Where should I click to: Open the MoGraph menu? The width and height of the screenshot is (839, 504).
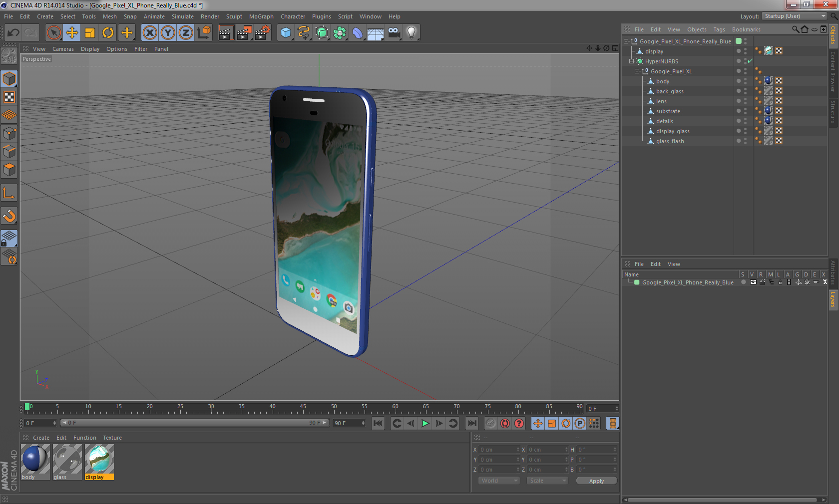click(261, 16)
